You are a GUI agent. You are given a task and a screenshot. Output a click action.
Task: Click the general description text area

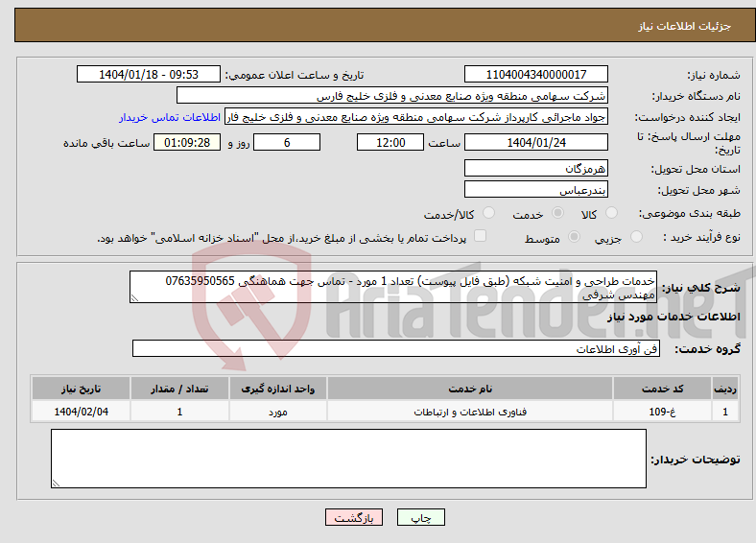[393, 287]
